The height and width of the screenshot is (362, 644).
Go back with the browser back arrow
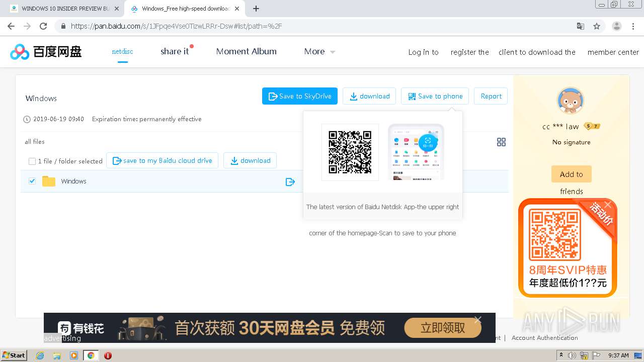[x=11, y=26]
